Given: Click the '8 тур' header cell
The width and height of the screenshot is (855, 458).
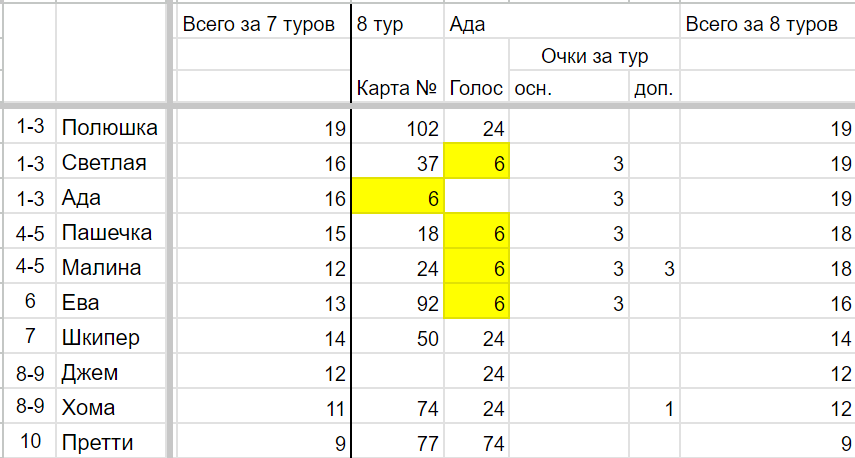Looking at the screenshot, I should pos(398,25).
